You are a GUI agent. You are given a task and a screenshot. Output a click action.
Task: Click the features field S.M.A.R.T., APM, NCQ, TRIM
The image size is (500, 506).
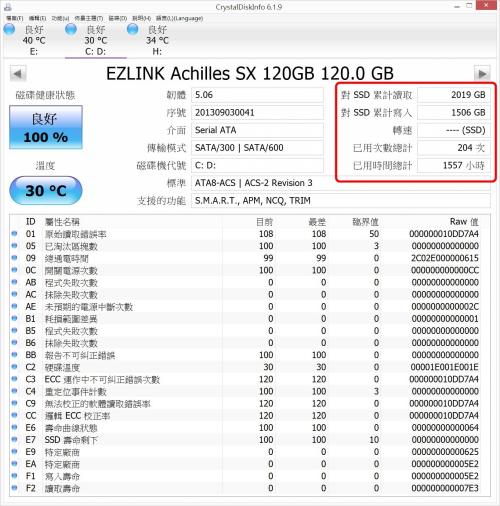tap(341, 201)
